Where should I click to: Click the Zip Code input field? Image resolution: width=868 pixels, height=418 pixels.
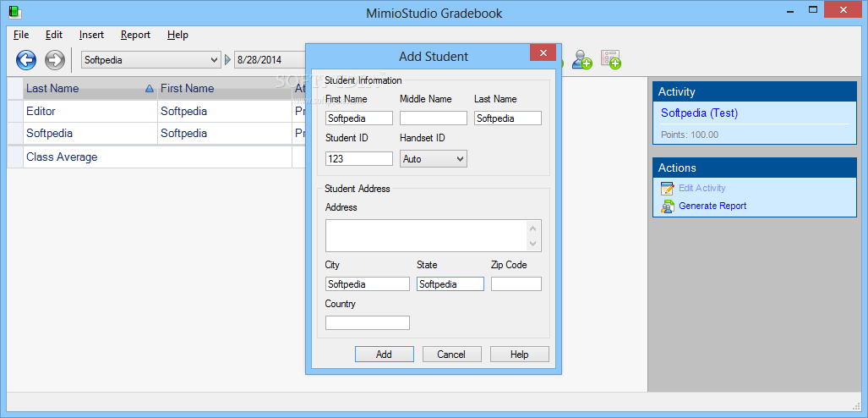coord(516,283)
